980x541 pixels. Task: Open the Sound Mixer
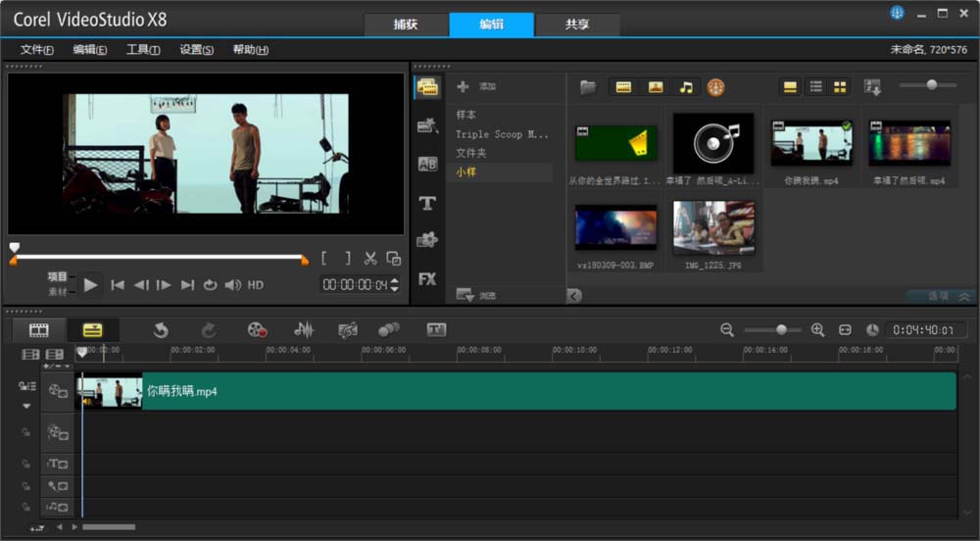304,330
